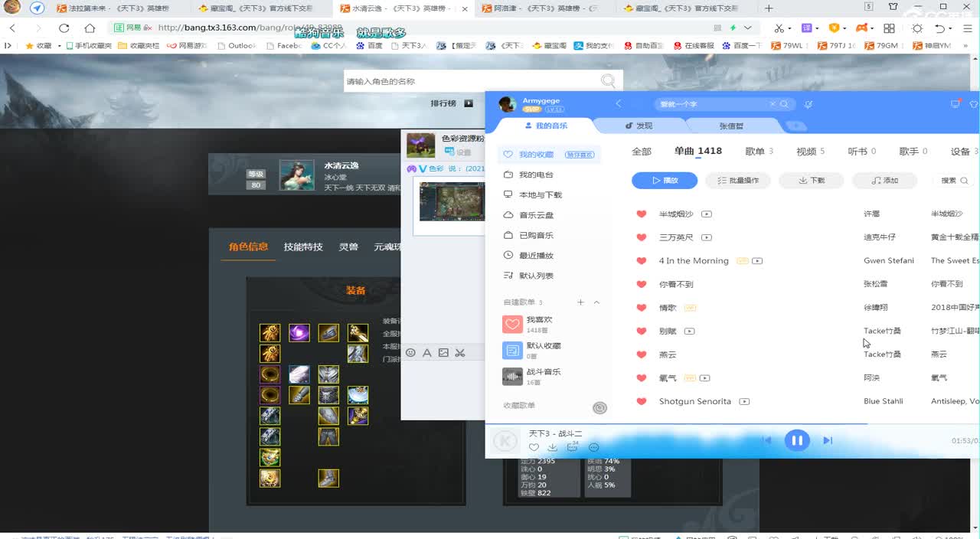Toggle the heart on Shotgun Senorita
This screenshot has height=539, width=980.
click(x=642, y=401)
